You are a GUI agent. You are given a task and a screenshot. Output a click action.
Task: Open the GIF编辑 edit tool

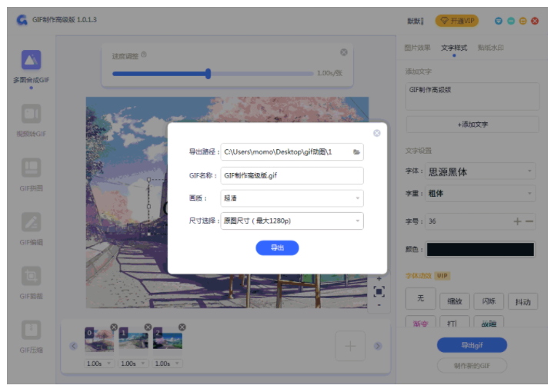31,228
